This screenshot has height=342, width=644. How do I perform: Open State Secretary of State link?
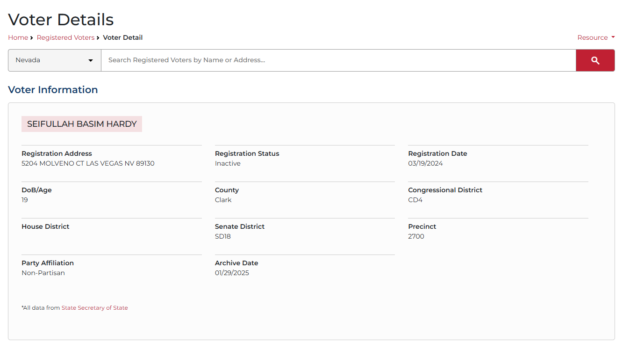94,308
